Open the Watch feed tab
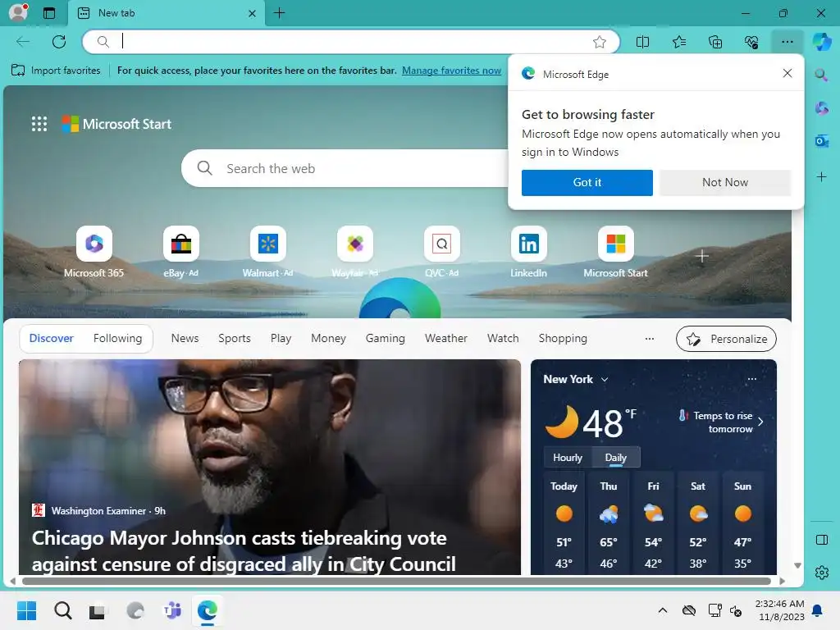 pyautogui.click(x=503, y=339)
